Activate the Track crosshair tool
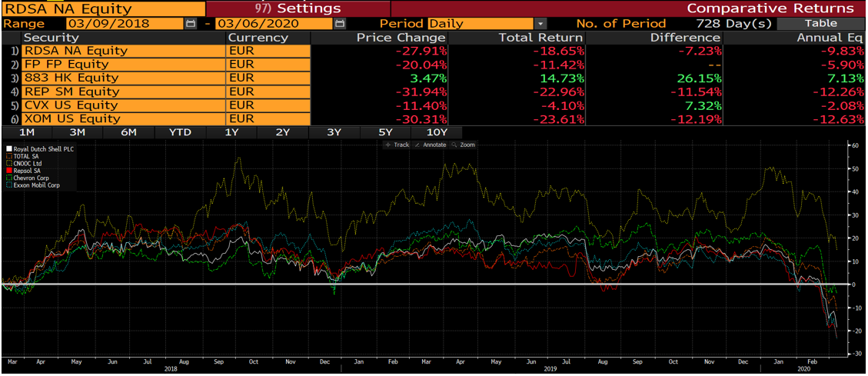 click(398, 145)
